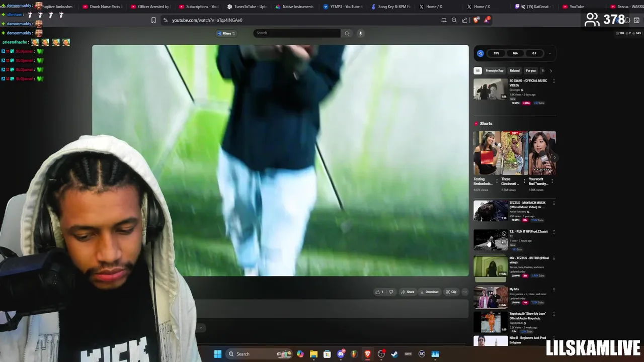Click the vidIQ logo icon

click(x=480, y=53)
